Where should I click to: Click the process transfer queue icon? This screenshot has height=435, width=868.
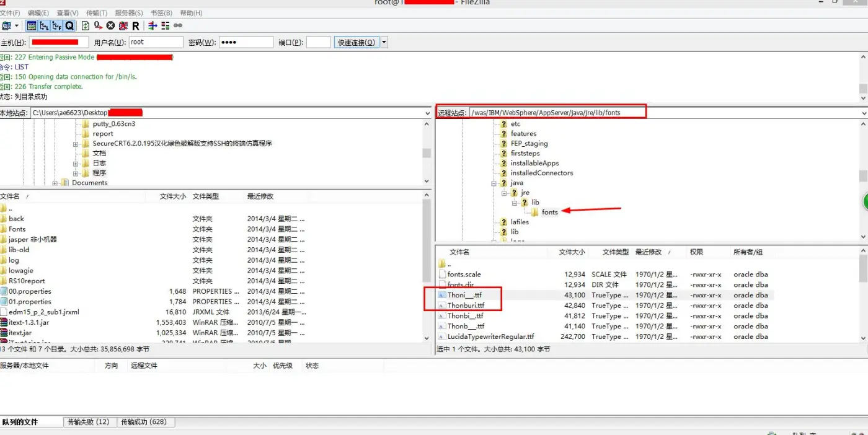click(x=98, y=25)
